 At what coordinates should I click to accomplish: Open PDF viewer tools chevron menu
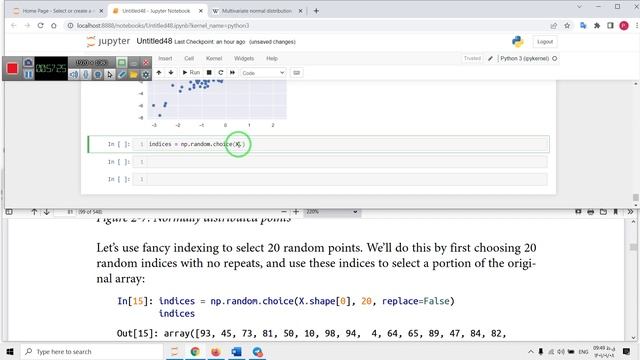(x=630, y=212)
